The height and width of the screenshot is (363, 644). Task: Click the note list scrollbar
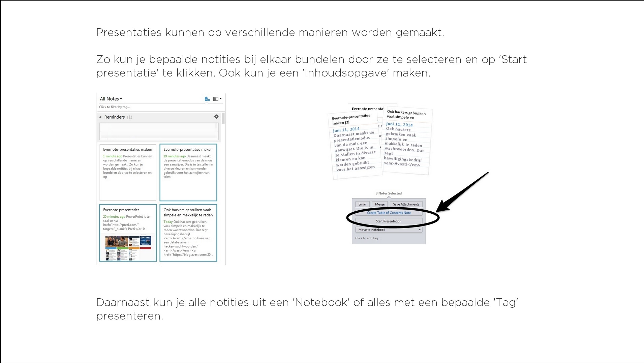[x=223, y=118]
